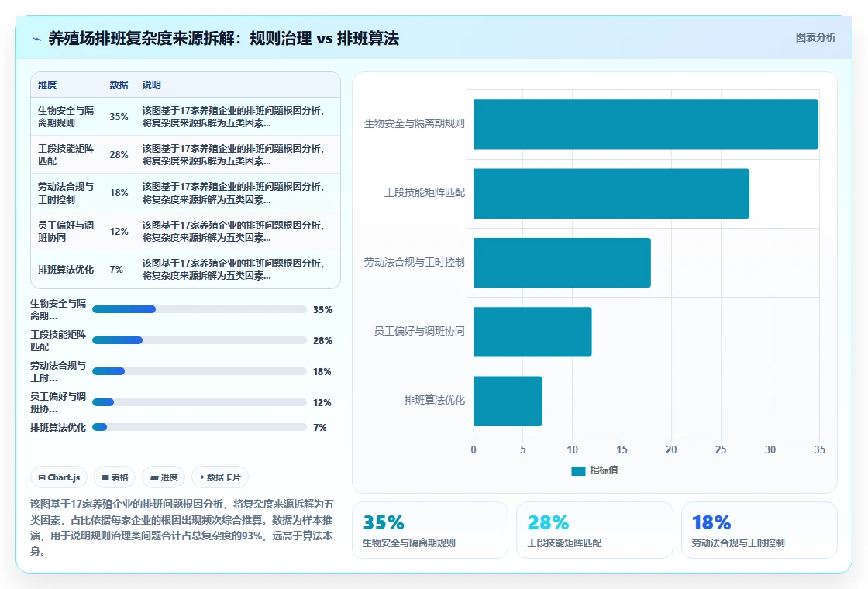Click the 说明 table column header
Viewport: 868px width, 589px height.
[x=151, y=84]
